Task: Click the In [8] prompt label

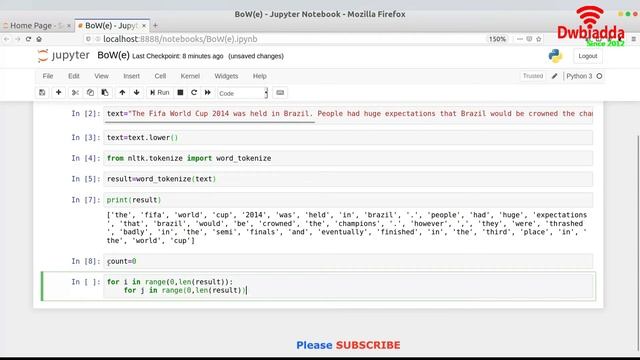Action: point(86,261)
